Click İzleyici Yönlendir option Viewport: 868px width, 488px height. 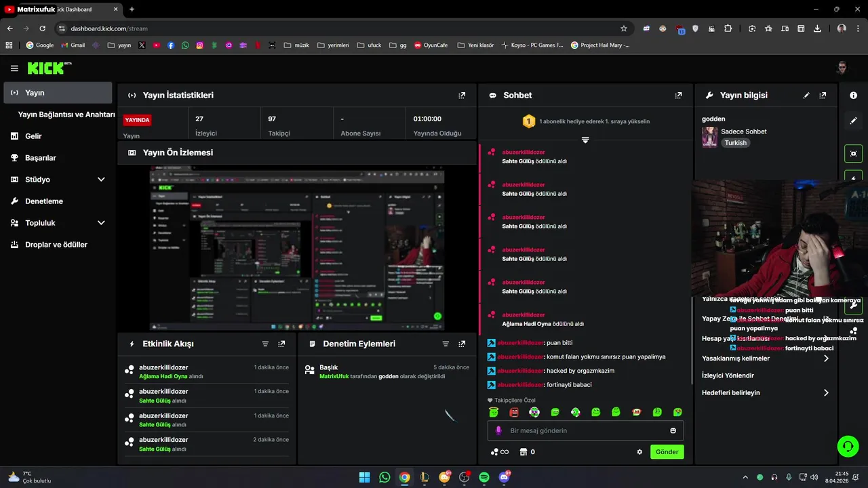coord(728,375)
